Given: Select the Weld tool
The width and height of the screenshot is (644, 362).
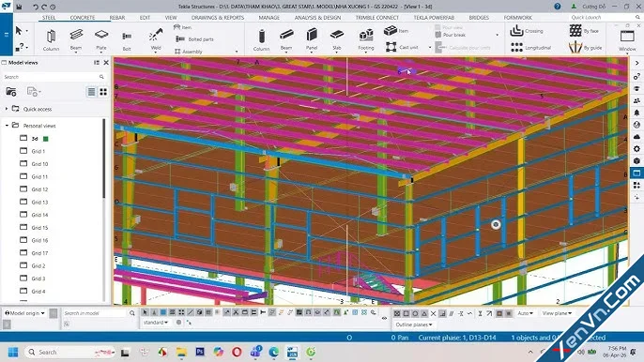Looking at the screenshot, I should pyautogui.click(x=156, y=39).
